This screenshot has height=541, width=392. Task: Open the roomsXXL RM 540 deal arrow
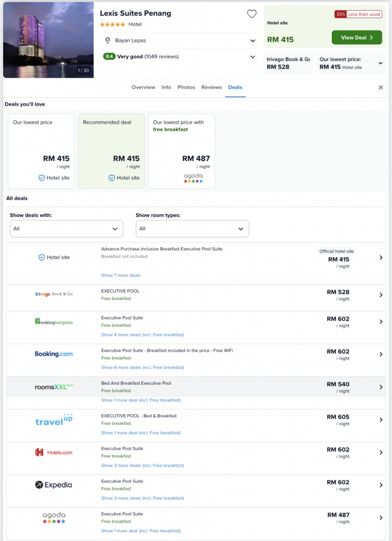coord(381,387)
